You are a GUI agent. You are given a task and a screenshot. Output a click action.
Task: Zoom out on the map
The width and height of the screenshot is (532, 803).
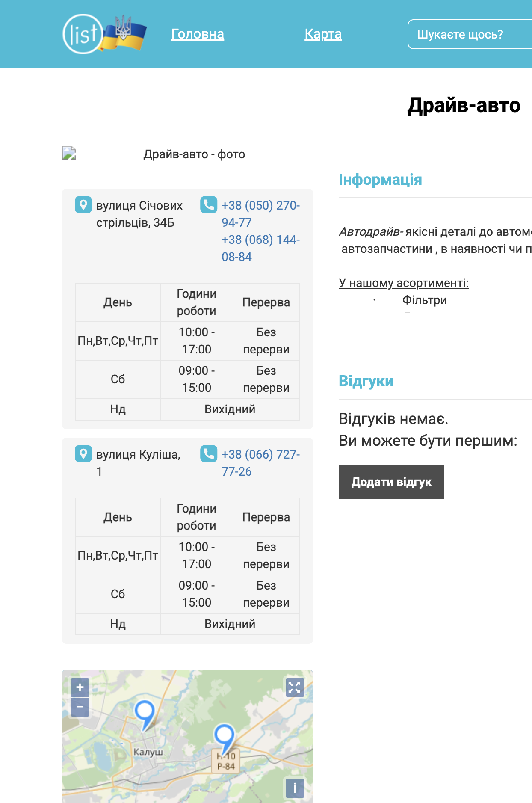(x=80, y=707)
